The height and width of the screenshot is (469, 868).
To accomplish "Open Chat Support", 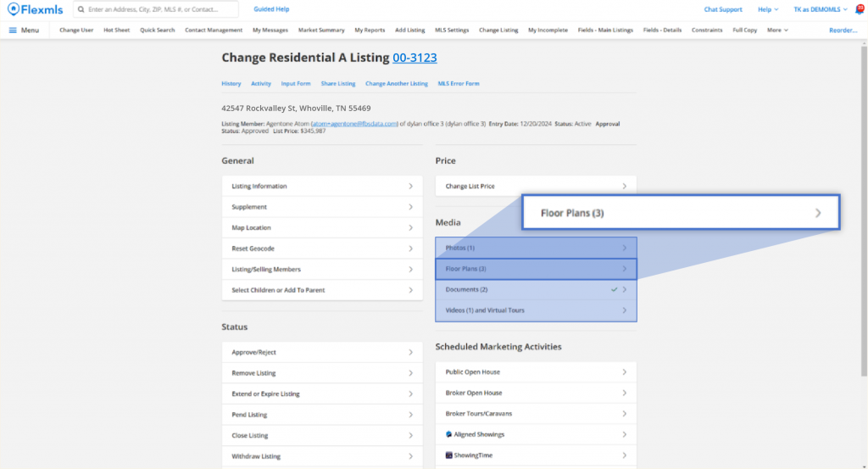I will coord(722,9).
